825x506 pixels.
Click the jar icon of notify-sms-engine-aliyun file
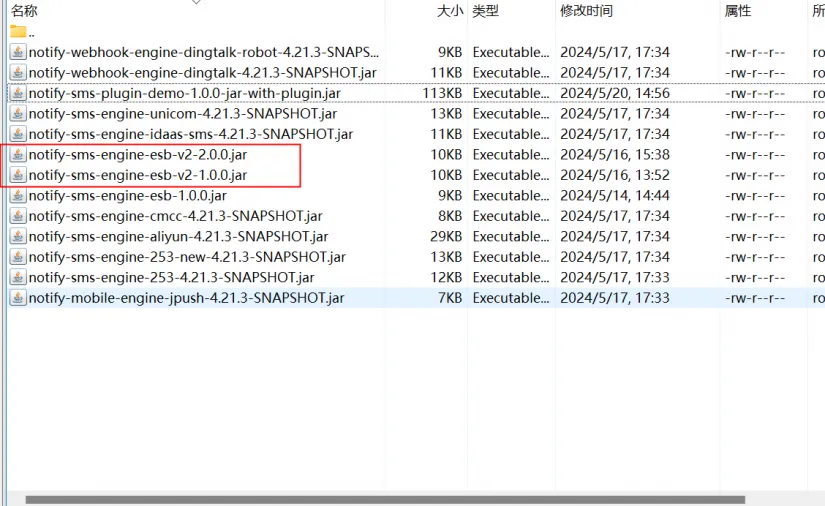[18, 237]
